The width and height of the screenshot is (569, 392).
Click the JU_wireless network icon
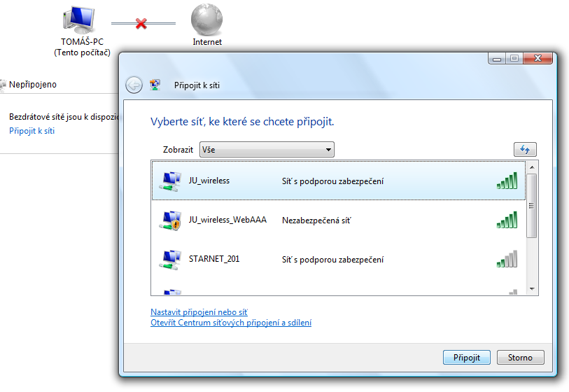(170, 181)
